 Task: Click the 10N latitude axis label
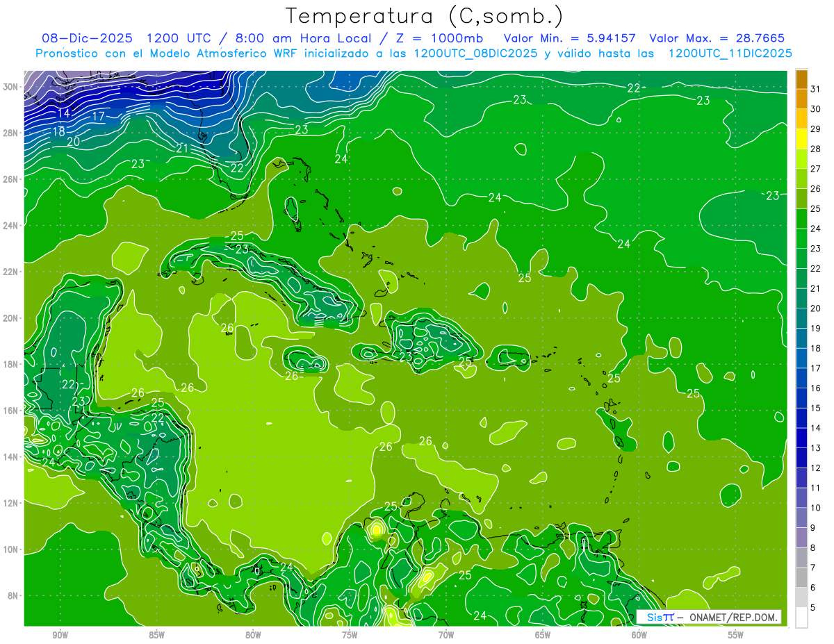tap(10, 550)
